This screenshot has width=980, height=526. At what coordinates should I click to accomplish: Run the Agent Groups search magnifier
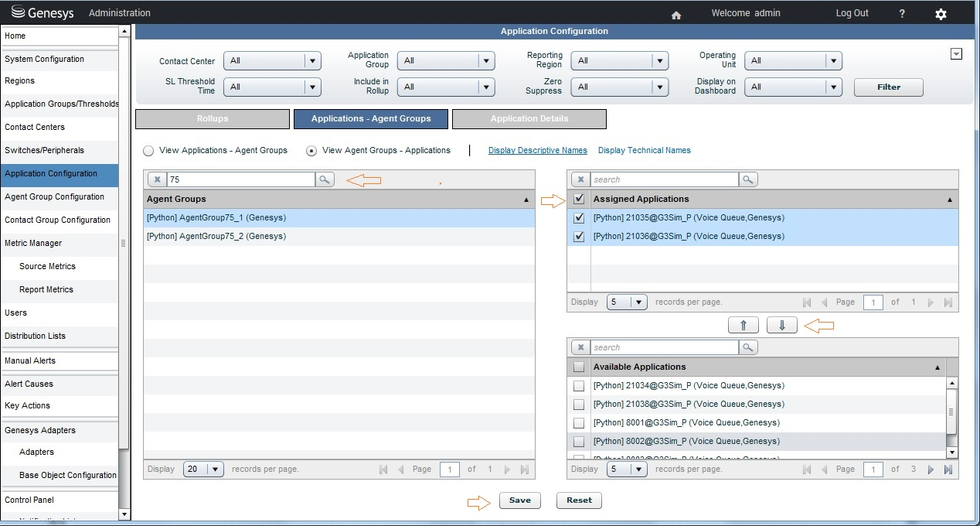[x=325, y=179]
